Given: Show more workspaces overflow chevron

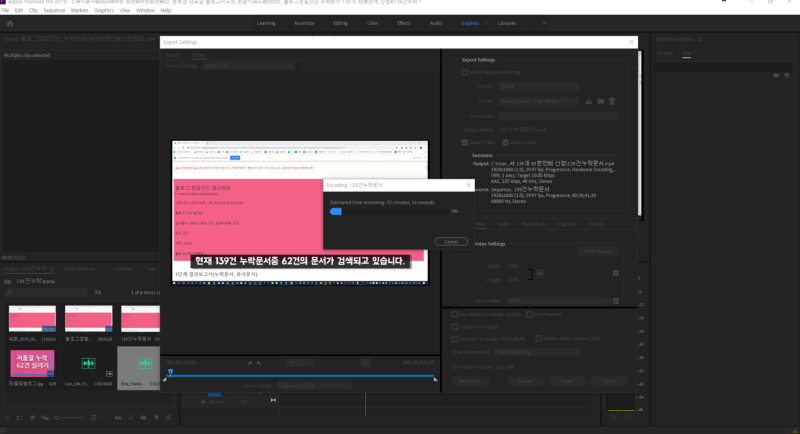Looking at the screenshot, I should click(544, 23).
